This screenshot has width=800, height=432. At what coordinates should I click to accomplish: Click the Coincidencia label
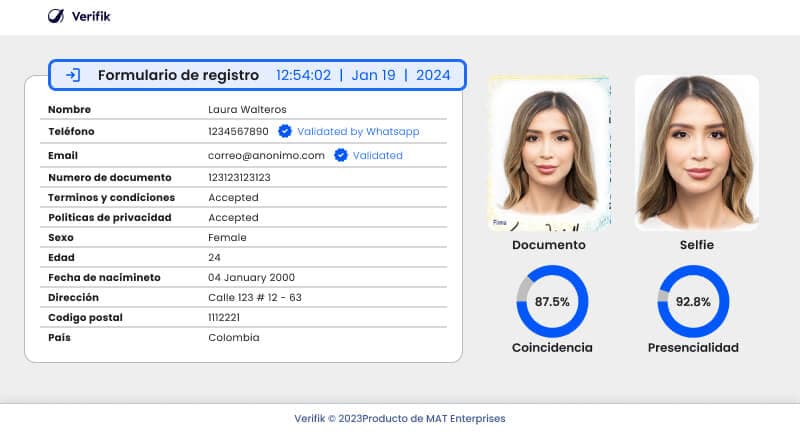[x=552, y=347]
